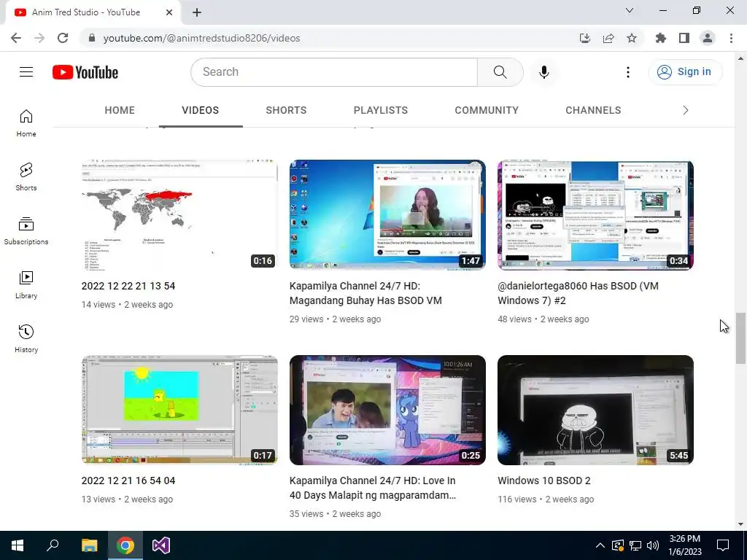747x560 pixels.
Task: Click the 1:47 Windows 7 desktop thumbnail
Action: pyautogui.click(x=387, y=215)
